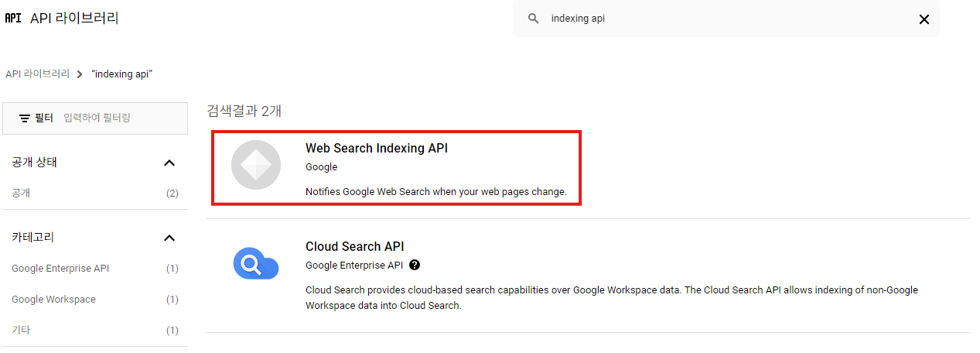Focus the indexing api search field

pos(726,19)
